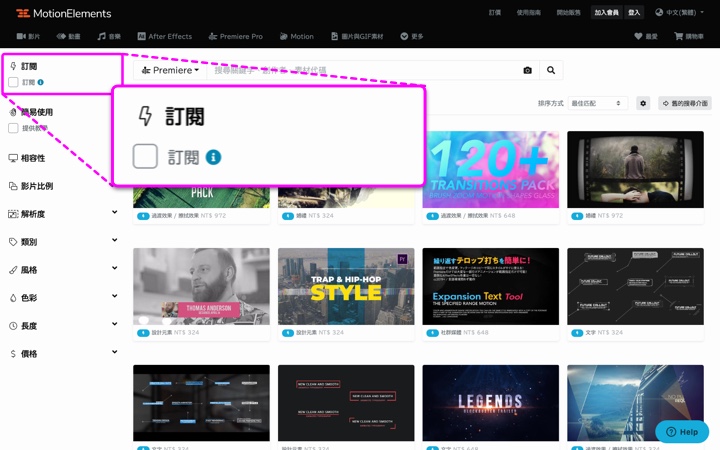Viewport: 720px width, 450px height.
Task: Click the MotionElements logo
Action: coord(64,13)
